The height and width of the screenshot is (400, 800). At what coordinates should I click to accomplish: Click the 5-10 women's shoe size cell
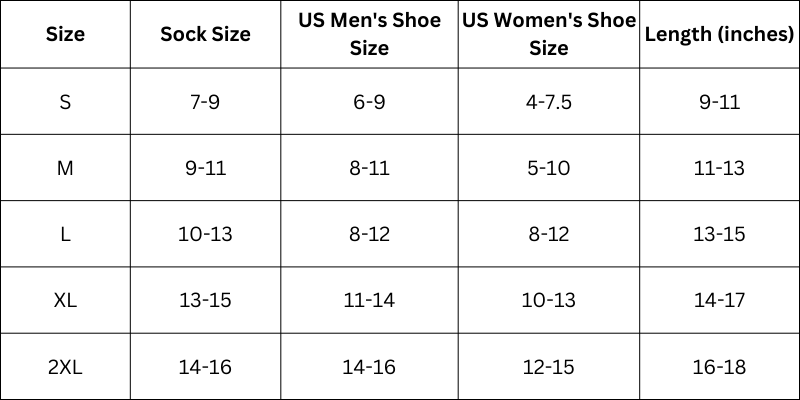click(548, 168)
